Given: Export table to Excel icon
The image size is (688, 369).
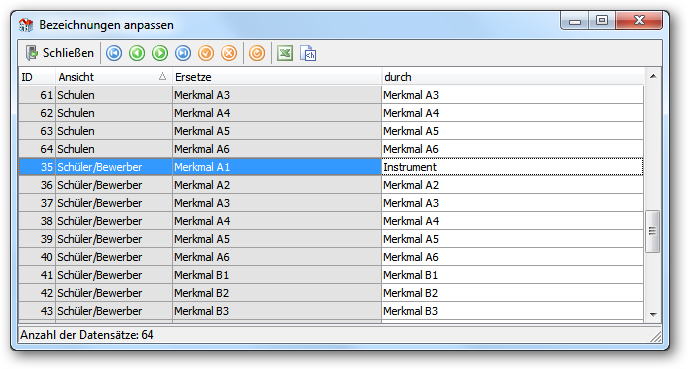Looking at the screenshot, I should [x=285, y=53].
